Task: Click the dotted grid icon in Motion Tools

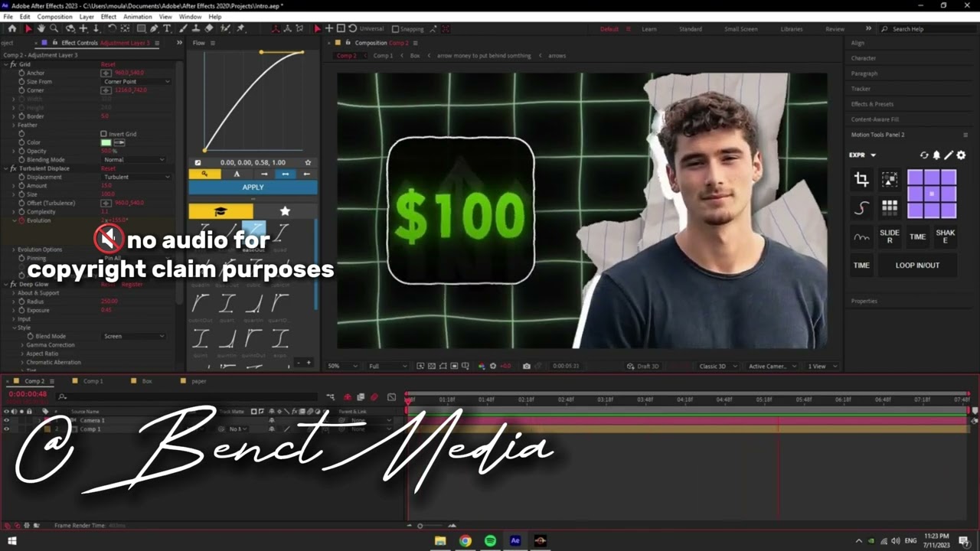Action: [890, 207]
